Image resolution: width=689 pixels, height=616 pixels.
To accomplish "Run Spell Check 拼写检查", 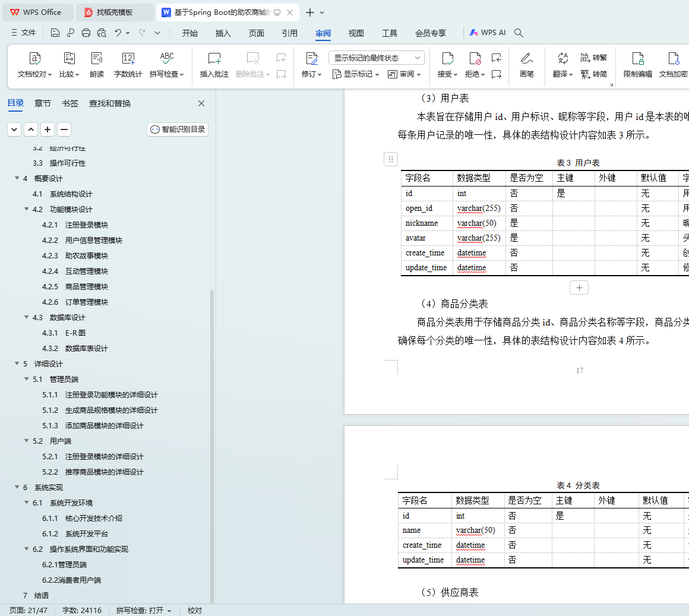I will (166, 65).
